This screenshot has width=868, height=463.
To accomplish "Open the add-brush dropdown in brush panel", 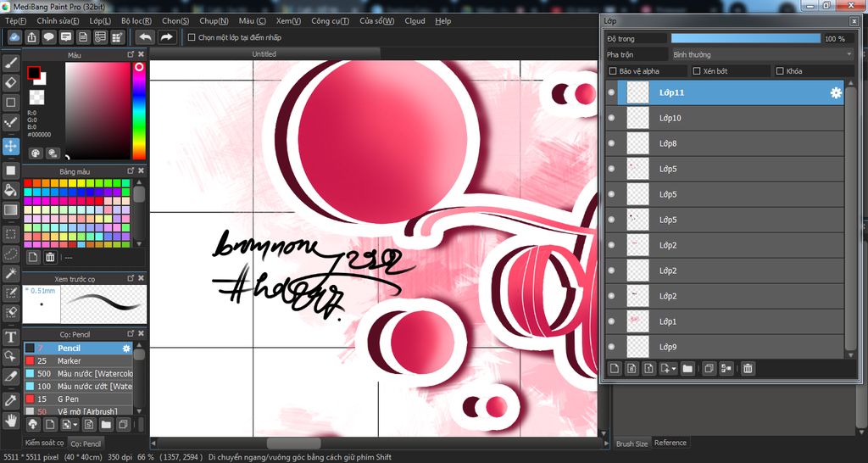I will tap(75, 425).
